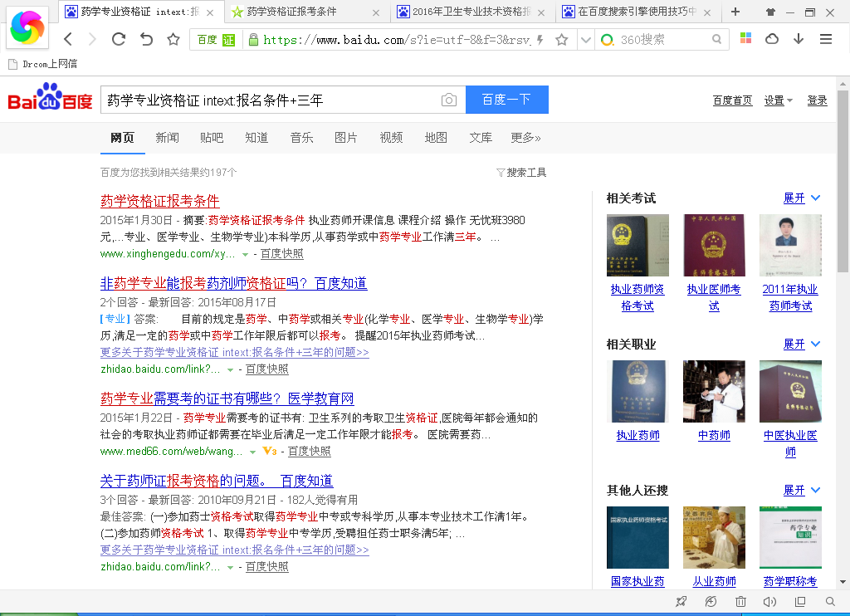Select the 新闻 category
The height and width of the screenshot is (616, 850).
[x=167, y=138]
